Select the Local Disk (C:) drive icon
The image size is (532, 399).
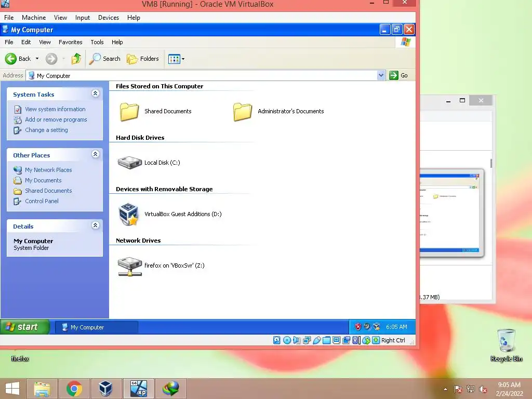[x=129, y=163]
